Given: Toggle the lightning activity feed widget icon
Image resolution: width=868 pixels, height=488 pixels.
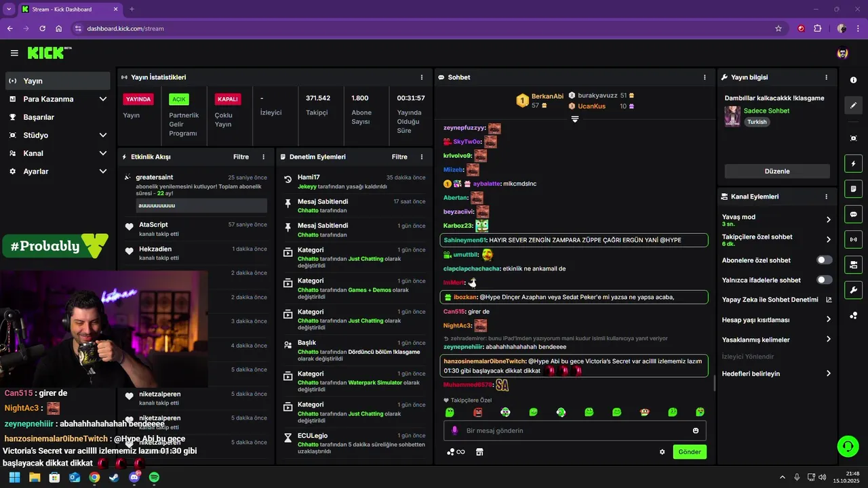Looking at the screenshot, I should point(853,163).
